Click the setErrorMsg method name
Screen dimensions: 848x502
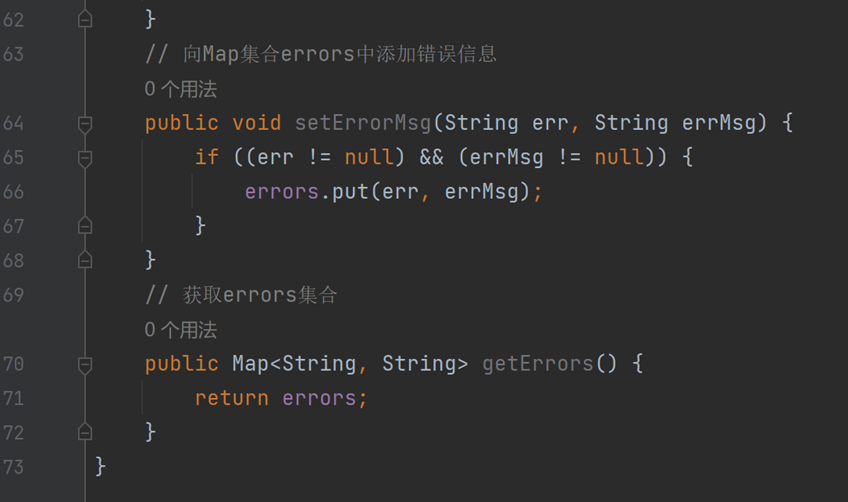coord(363,123)
